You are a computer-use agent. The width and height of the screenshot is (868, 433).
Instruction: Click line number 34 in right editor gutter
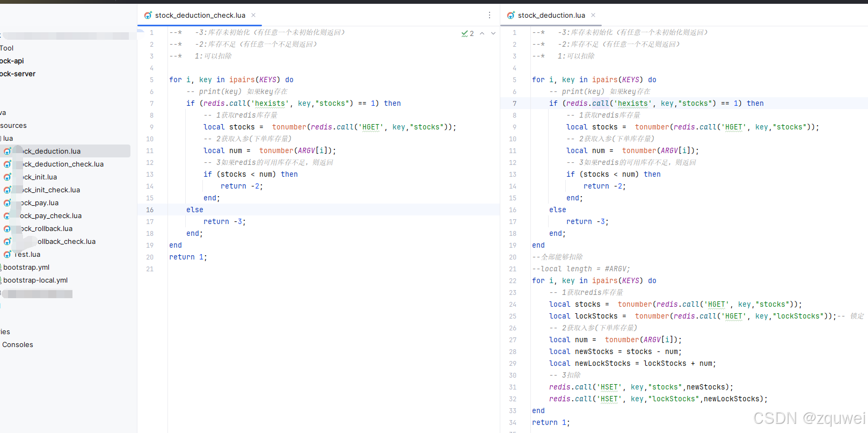pyautogui.click(x=513, y=423)
